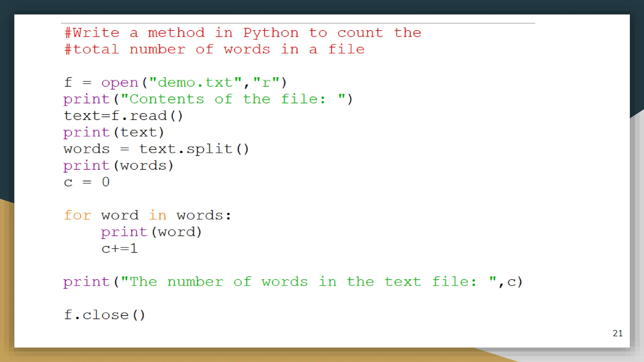Click the line 'for word in words:'
This screenshot has width=644, height=362.
coord(148,216)
